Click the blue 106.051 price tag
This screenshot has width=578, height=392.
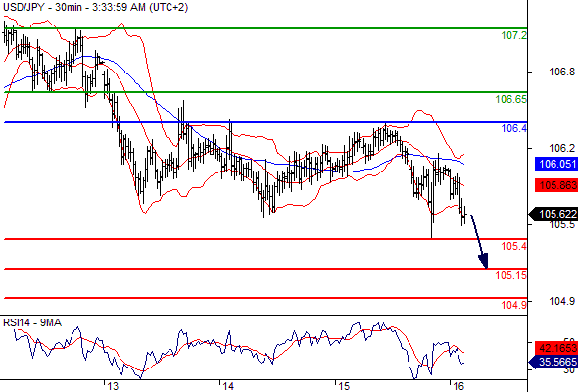coord(556,164)
